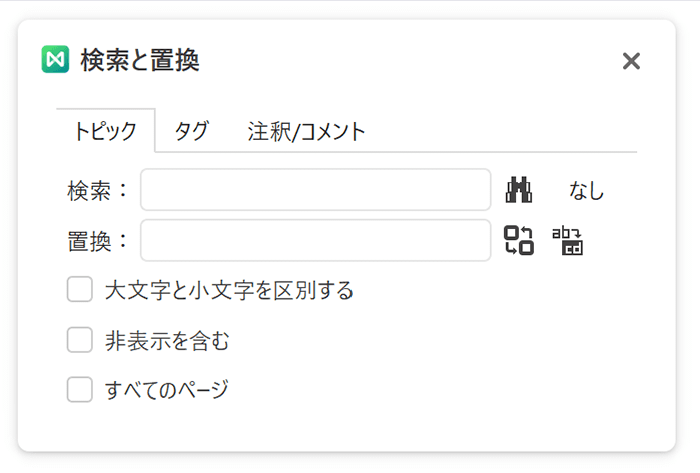The width and height of the screenshot is (700, 473).
Task: Click the replace all icon
Action: tap(567, 241)
